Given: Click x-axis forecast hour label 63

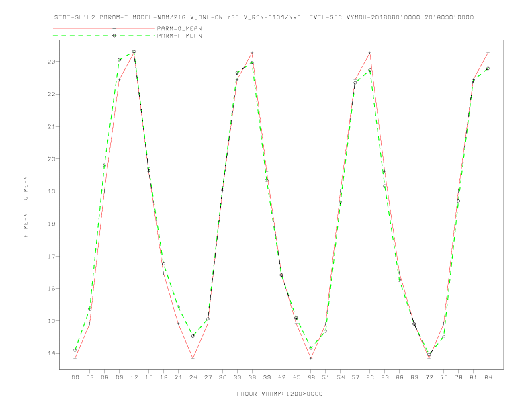Looking at the screenshot, I should click(x=385, y=377).
